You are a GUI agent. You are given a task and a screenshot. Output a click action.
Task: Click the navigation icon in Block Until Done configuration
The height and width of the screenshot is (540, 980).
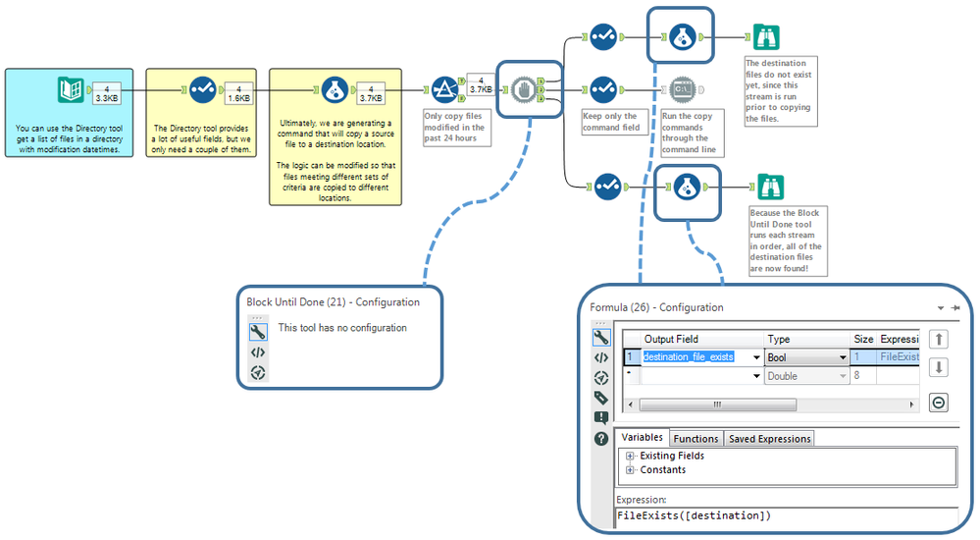pyautogui.click(x=257, y=373)
